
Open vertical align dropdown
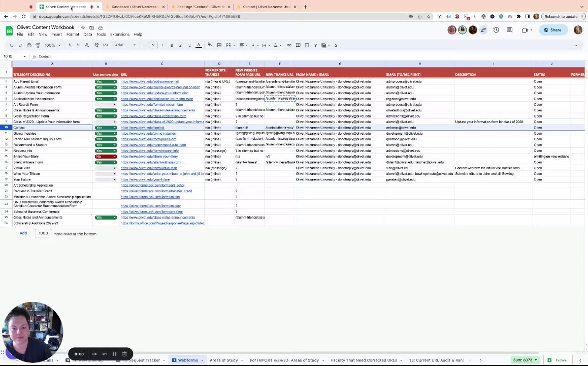pyautogui.click(x=254, y=45)
